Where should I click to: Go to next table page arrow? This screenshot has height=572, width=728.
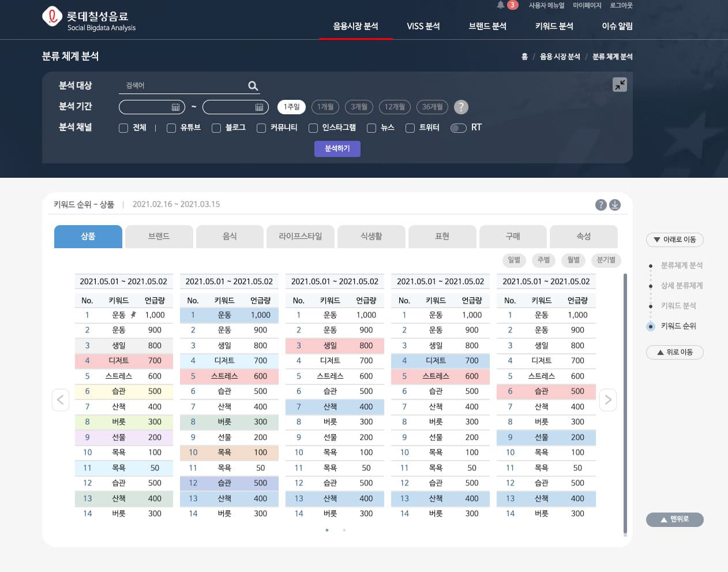coord(608,399)
